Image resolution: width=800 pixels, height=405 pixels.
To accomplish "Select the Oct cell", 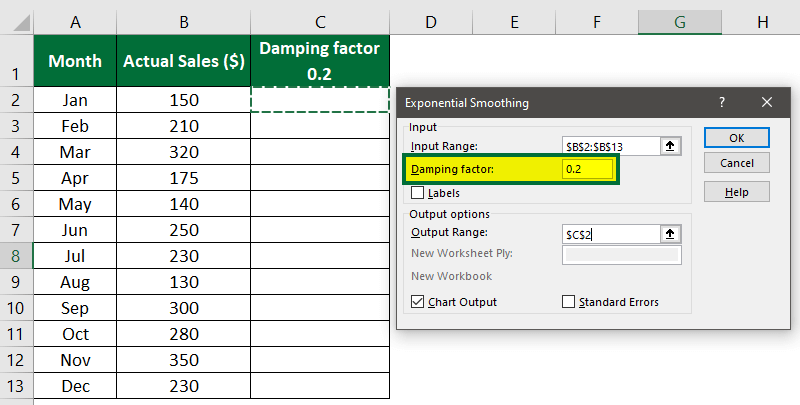I will (x=75, y=334).
